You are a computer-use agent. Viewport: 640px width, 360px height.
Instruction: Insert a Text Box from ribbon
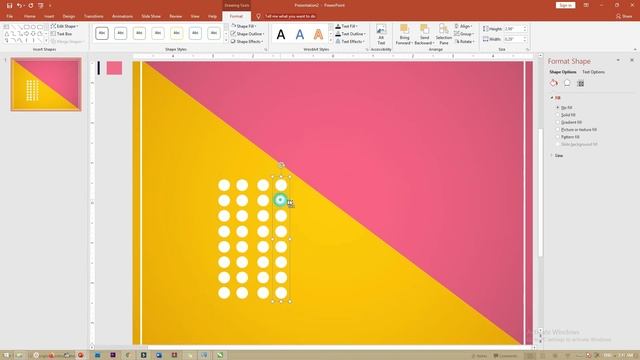pyautogui.click(x=62, y=34)
